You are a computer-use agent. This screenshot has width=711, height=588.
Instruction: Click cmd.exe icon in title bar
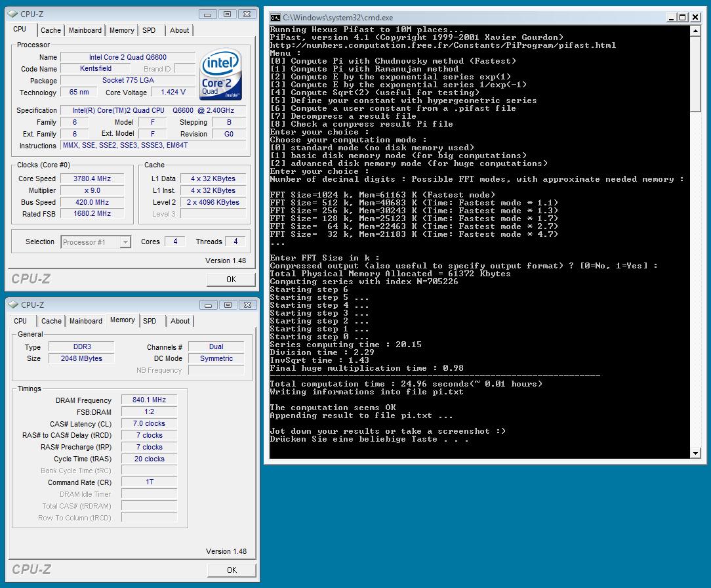point(275,18)
